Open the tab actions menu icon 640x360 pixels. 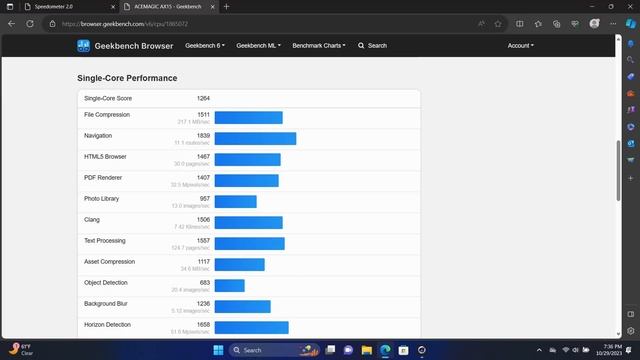(10, 7)
